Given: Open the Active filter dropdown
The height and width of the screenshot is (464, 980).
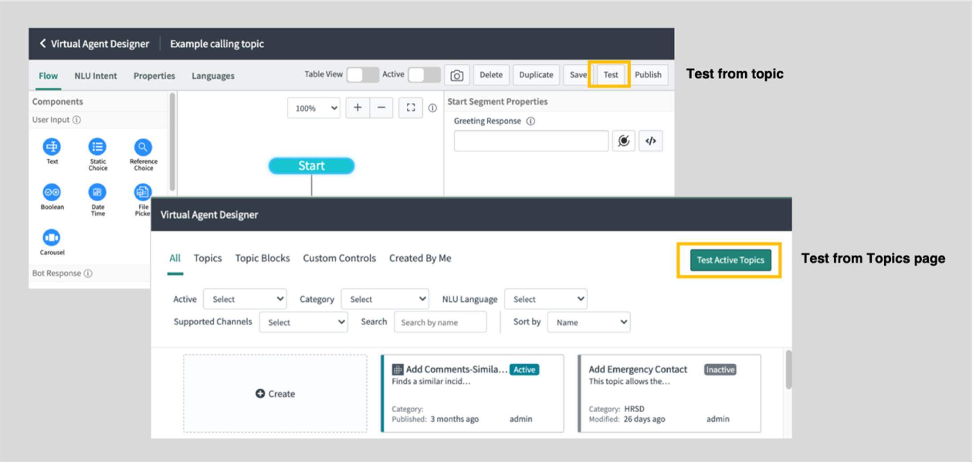Looking at the screenshot, I should 245,299.
